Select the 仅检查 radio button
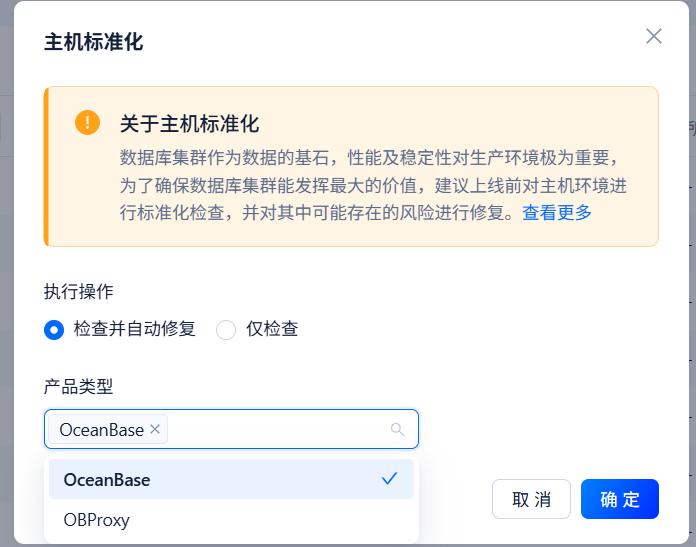This screenshot has width=696, height=547. click(x=226, y=330)
